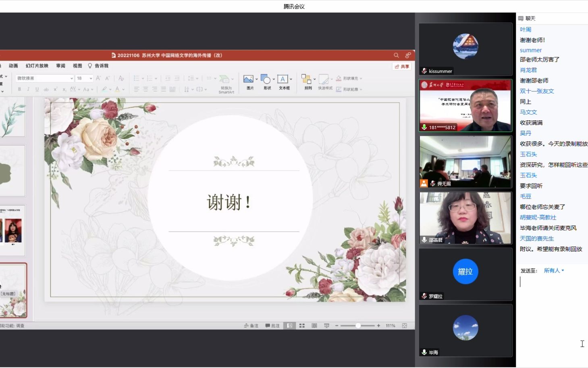Click the 共享 share button
The image size is (588, 368).
pos(401,67)
